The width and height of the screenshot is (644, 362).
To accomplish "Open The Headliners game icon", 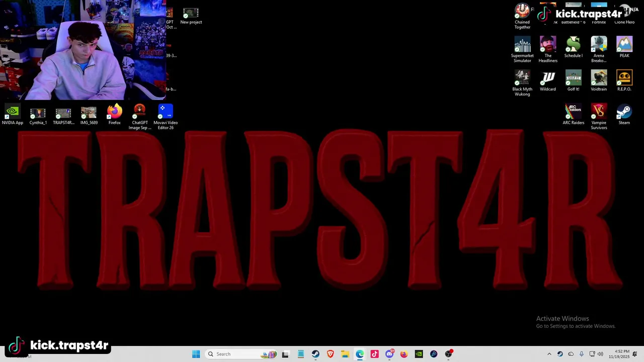I will pyautogui.click(x=548, y=50).
